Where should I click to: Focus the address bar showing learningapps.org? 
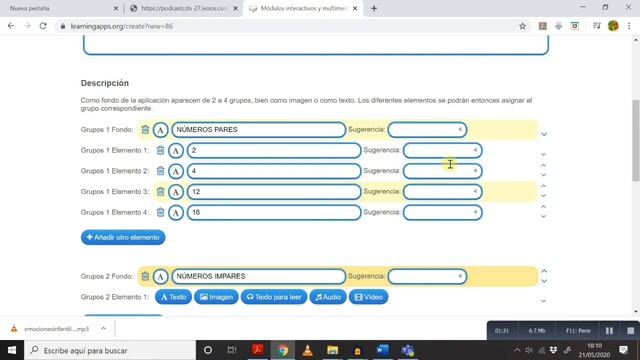pos(286,26)
